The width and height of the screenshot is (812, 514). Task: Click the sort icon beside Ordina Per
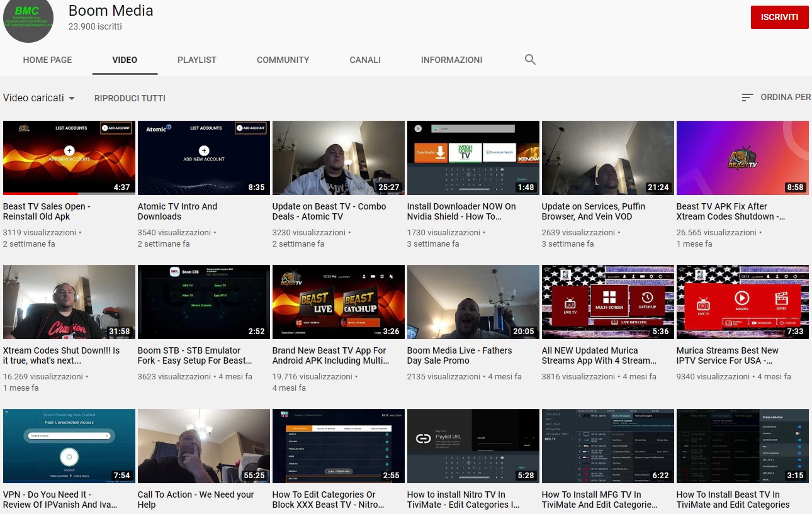pyautogui.click(x=747, y=98)
